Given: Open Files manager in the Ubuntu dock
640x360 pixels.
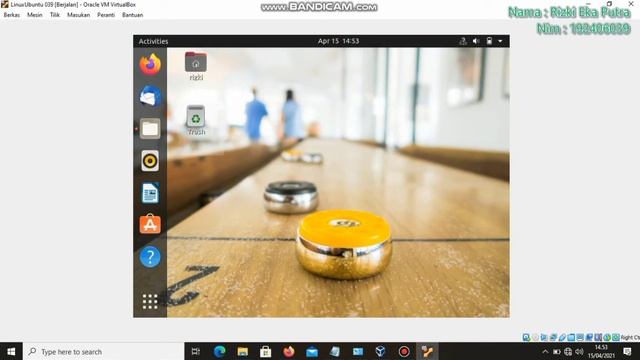Looking at the screenshot, I should (150, 129).
